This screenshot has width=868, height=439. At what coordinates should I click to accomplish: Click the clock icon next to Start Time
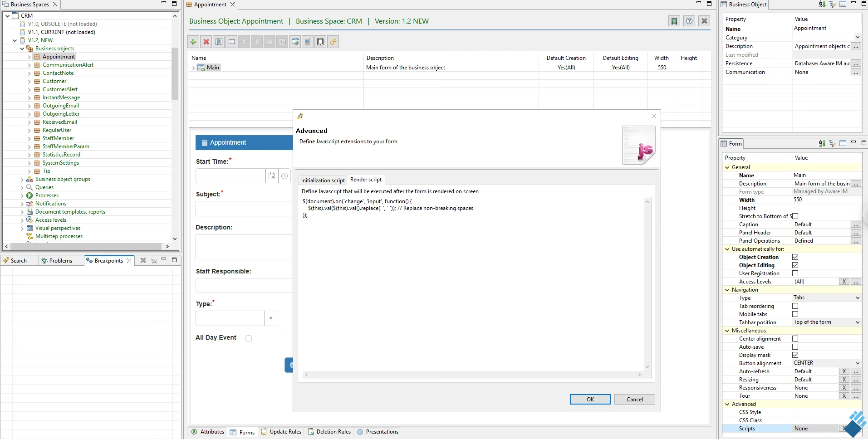tap(284, 176)
